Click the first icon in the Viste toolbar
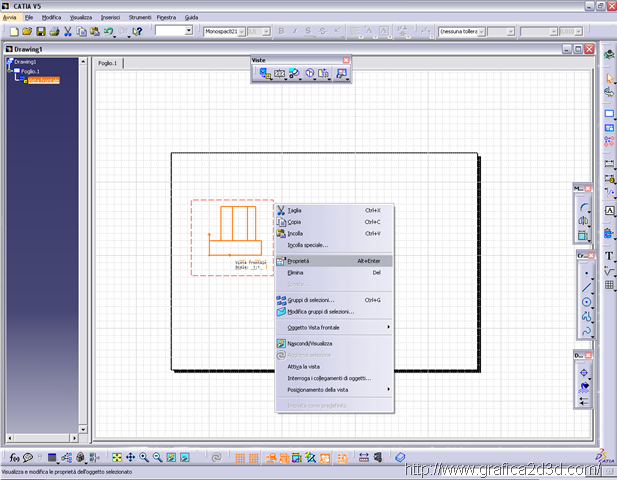The height and width of the screenshot is (480, 617). pos(265,73)
